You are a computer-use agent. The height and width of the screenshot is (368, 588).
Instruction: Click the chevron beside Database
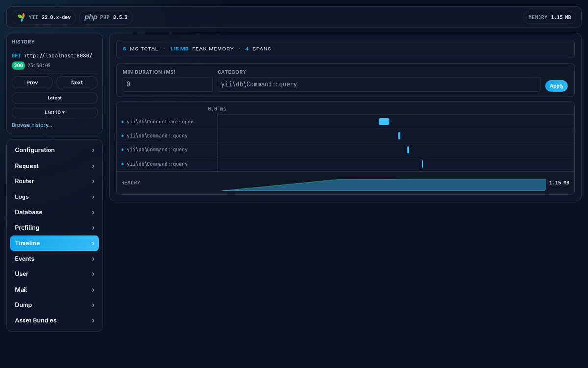coord(93,213)
